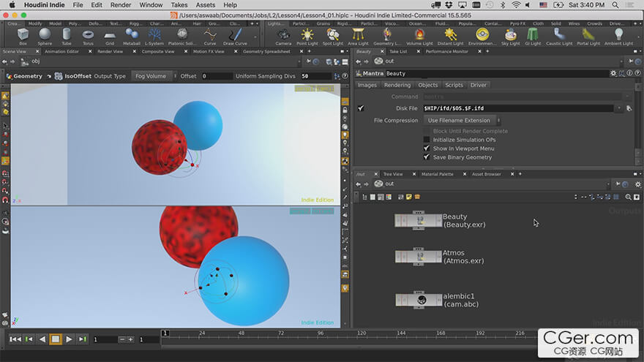644x362 pixels.
Task: Add a Geometry Light from the shelf
Action: (387, 37)
